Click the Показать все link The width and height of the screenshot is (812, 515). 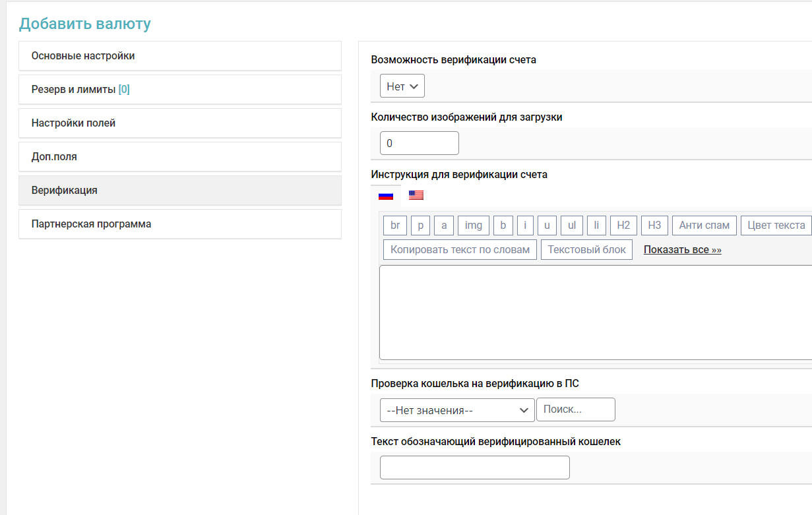point(682,250)
